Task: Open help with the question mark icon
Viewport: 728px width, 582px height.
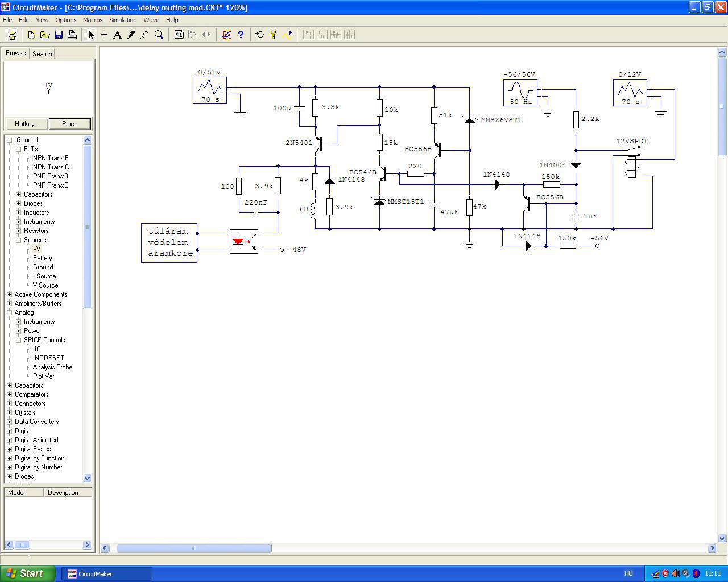Action: click(x=241, y=35)
